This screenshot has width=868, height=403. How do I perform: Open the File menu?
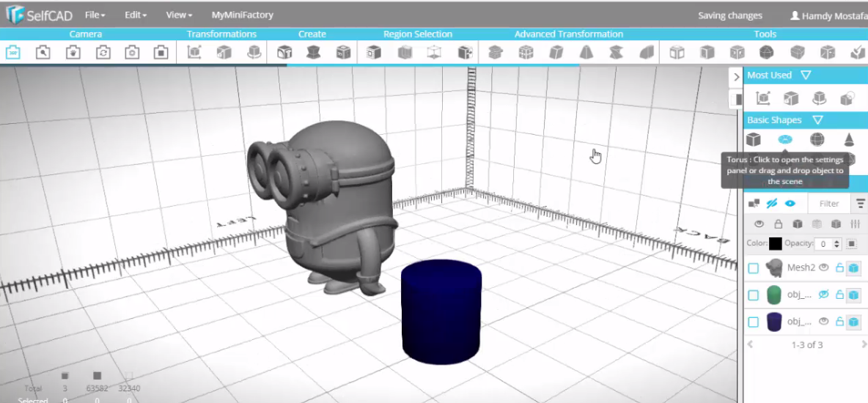pyautogui.click(x=95, y=15)
